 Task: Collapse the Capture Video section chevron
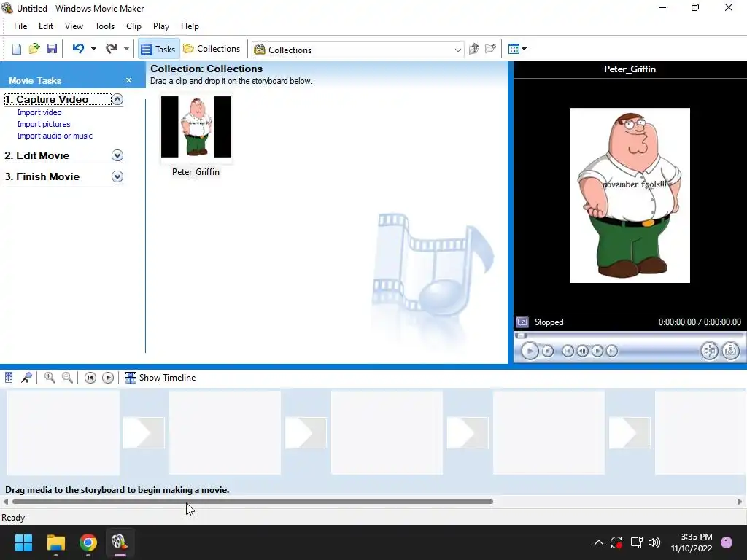pos(117,99)
